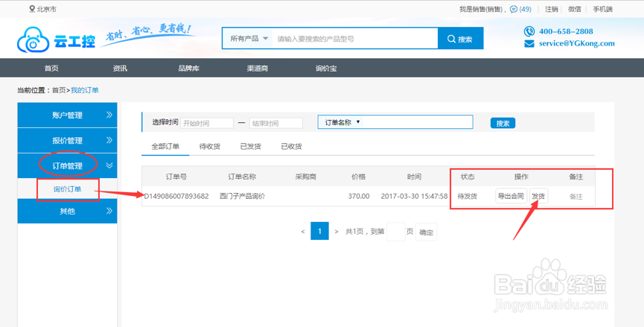The width and height of the screenshot is (644, 327).
Task: Click the 导出合同 button
Action: (511, 196)
